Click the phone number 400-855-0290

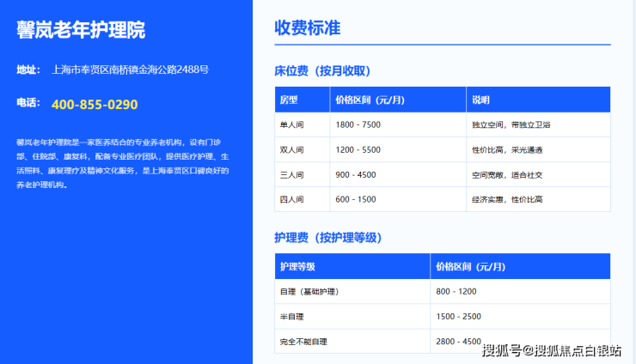95,105
